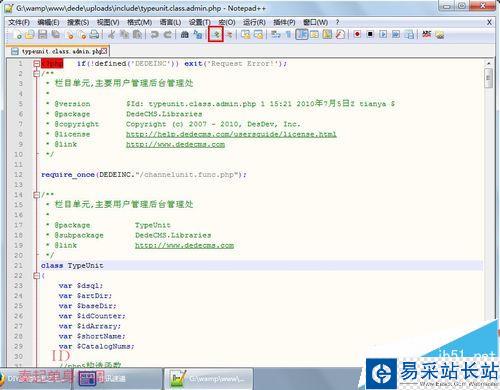Open the 运行(R) menu
500x390 pixels.
[254, 22]
